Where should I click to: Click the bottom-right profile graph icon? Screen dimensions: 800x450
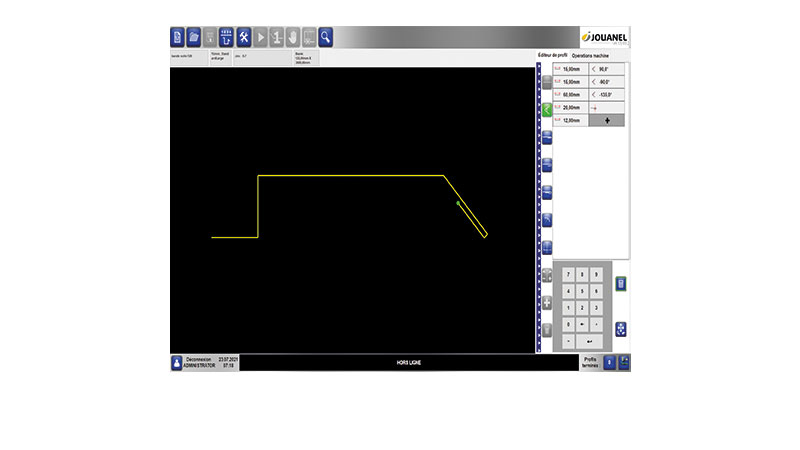(x=623, y=362)
